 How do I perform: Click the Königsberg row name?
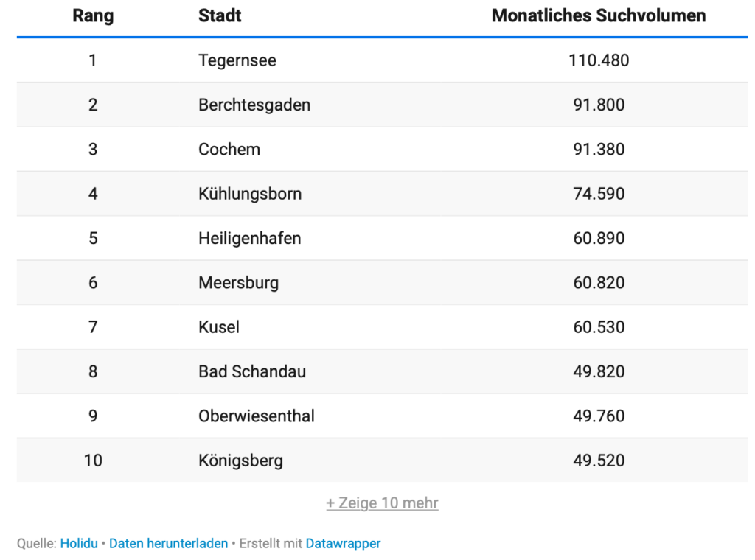tap(240, 461)
